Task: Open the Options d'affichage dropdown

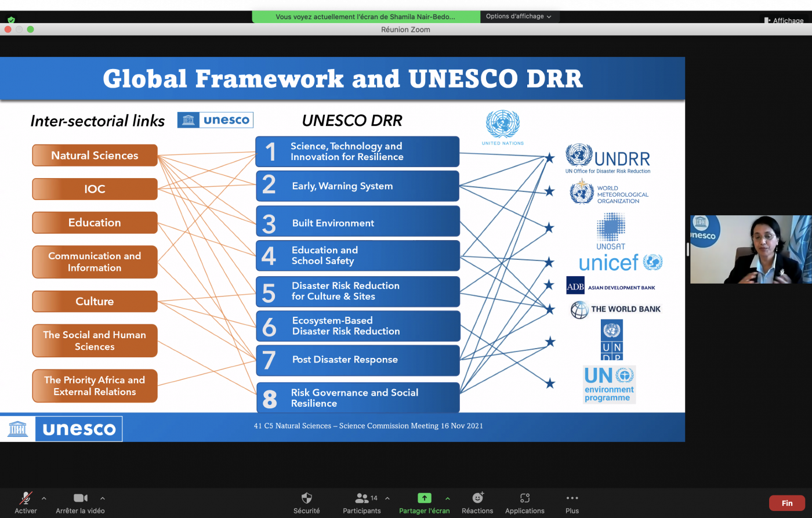Action: coord(519,17)
